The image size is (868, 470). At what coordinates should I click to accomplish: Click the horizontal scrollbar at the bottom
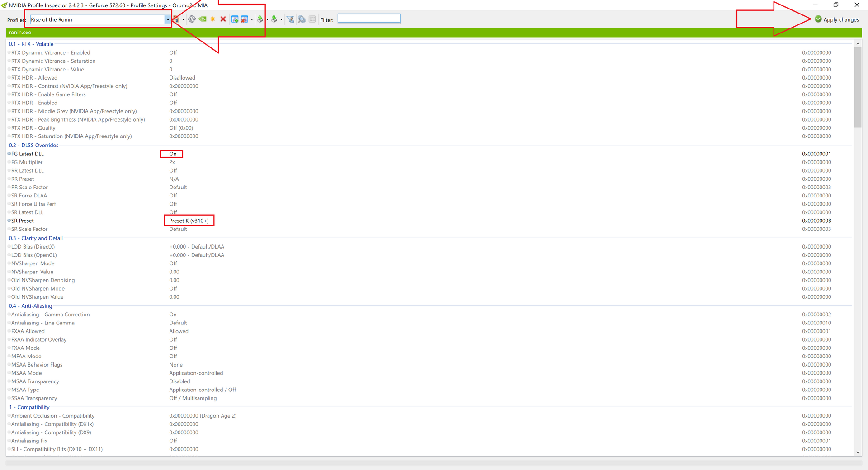434,463
